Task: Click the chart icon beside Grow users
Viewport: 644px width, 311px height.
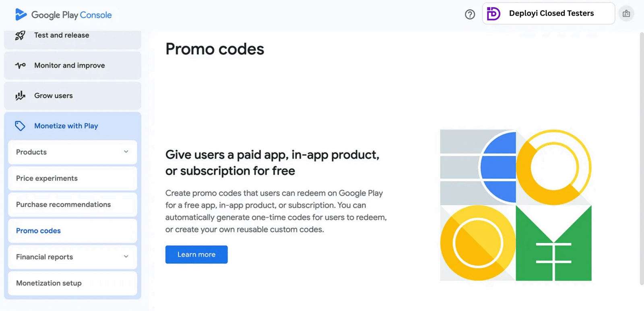Action: pyautogui.click(x=20, y=96)
